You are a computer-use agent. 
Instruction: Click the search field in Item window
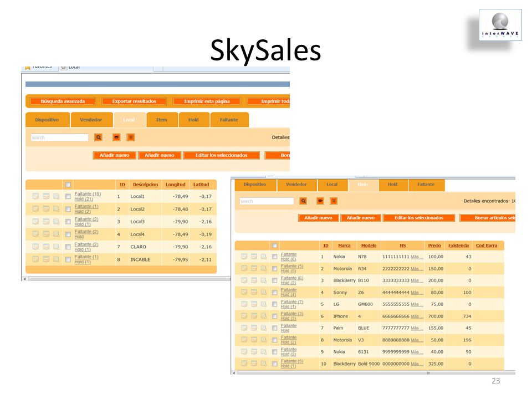click(267, 201)
